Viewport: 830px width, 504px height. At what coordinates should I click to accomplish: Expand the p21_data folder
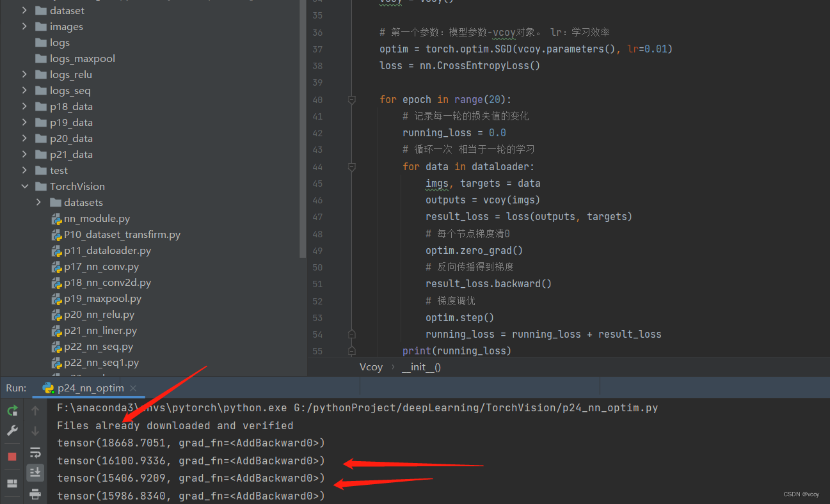point(24,154)
